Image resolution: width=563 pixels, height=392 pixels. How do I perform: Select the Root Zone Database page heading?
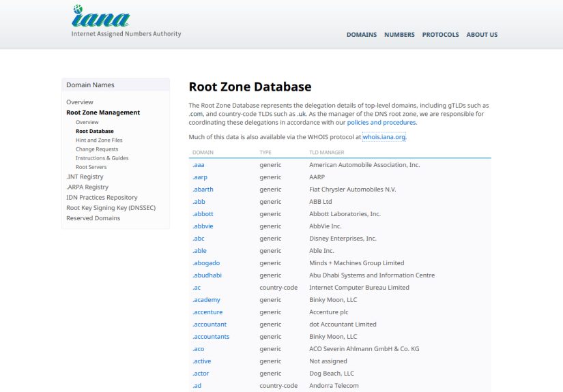(x=250, y=87)
